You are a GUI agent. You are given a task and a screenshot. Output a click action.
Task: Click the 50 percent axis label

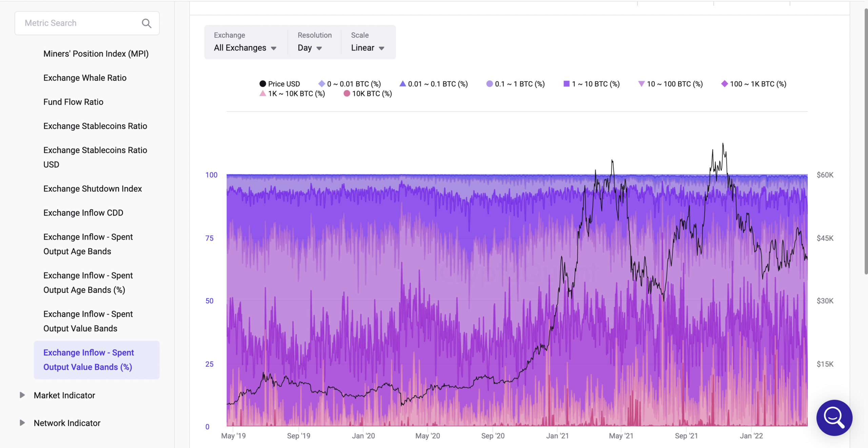click(x=210, y=301)
